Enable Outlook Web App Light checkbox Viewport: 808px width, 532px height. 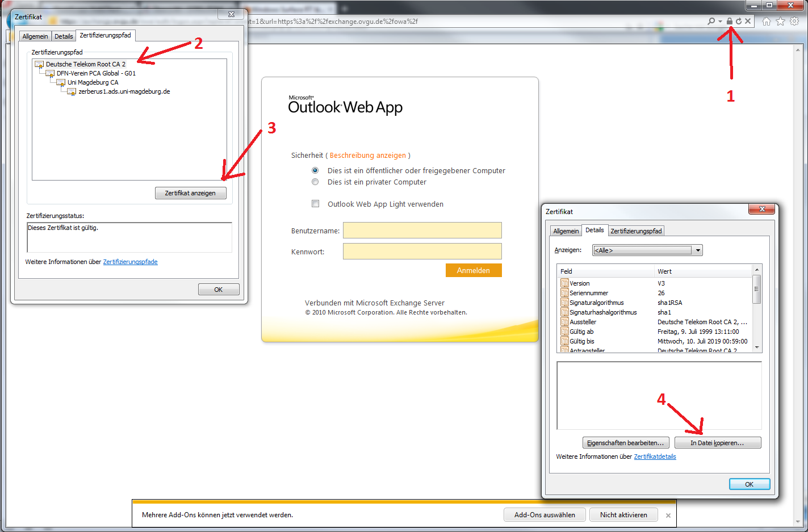[315, 204]
